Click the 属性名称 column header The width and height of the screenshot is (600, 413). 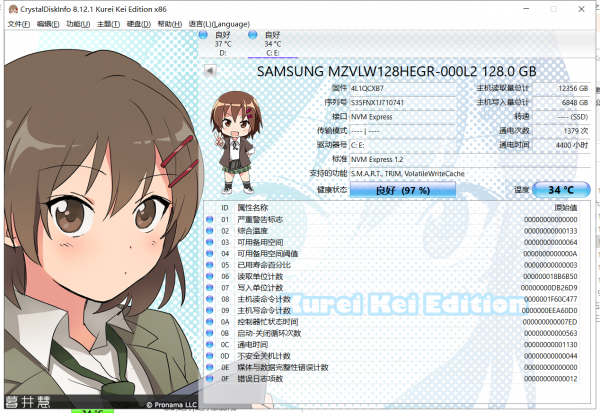click(253, 207)
